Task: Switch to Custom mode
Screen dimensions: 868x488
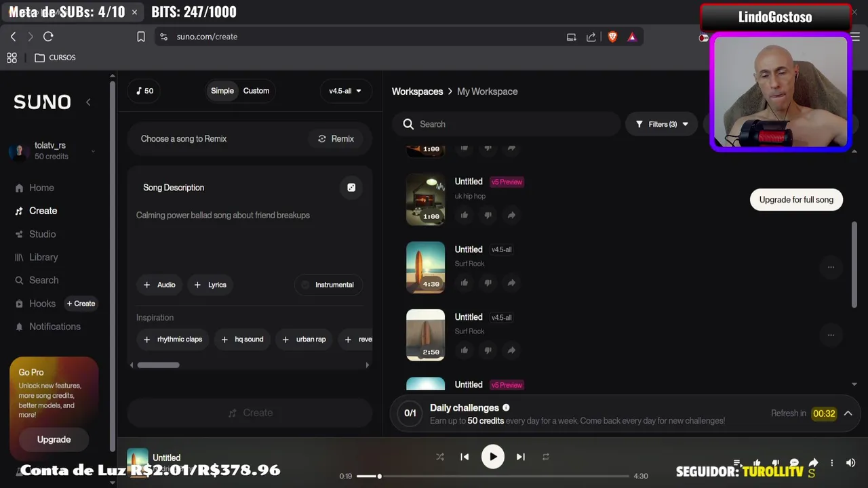Action: click(x=256, y=91)
